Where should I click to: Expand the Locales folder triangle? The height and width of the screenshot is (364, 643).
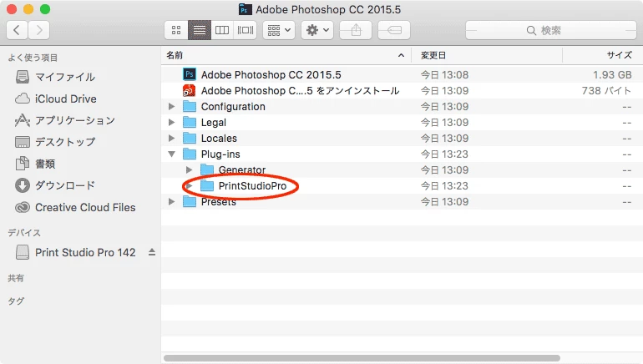tap(171, 138)
